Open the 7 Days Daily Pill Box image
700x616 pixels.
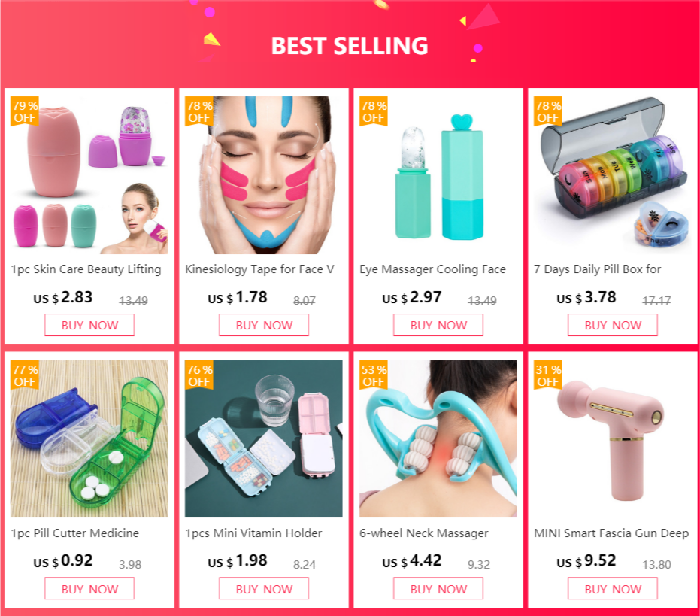(x=613, y=175)
